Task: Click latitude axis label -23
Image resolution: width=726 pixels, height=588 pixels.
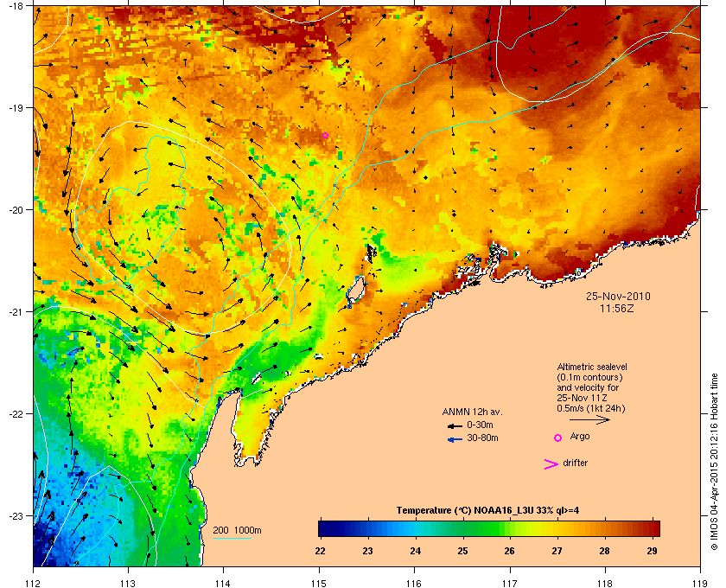Action: pos(16,515)
